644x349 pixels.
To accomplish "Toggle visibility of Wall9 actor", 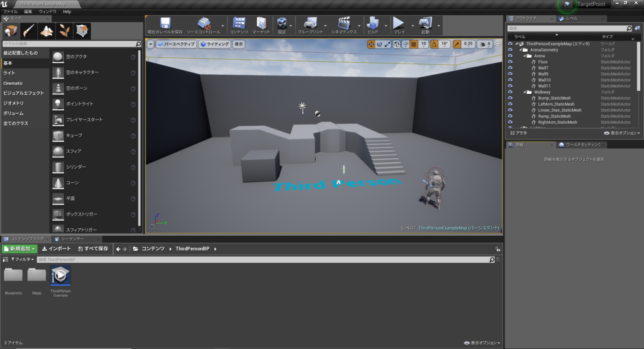I will click(510, 74).
